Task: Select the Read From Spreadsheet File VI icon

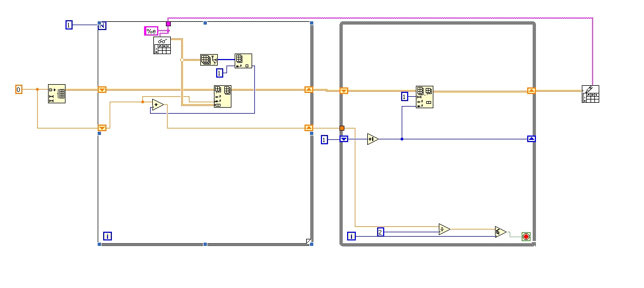Action: click(162, 45)
